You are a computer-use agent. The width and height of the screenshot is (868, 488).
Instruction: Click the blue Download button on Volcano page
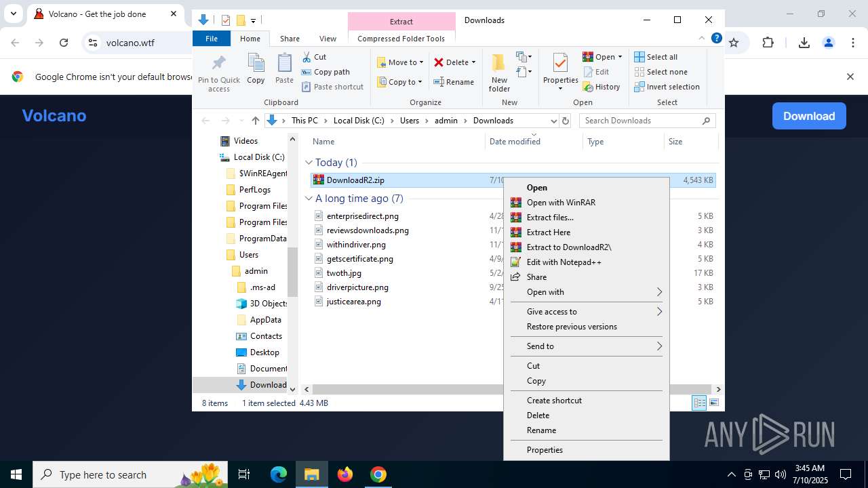tap(809, 116)
